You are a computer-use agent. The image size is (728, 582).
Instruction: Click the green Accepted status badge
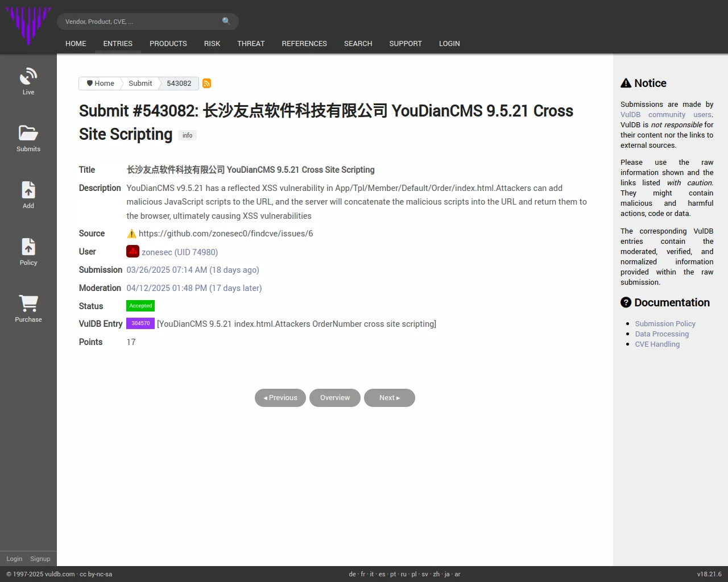click(x=140, y=306)
